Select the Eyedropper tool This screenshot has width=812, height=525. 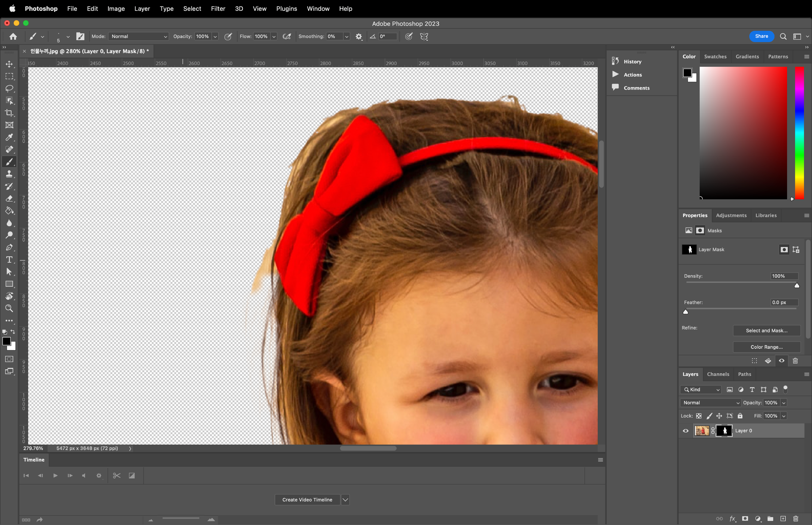click(9, 137)
